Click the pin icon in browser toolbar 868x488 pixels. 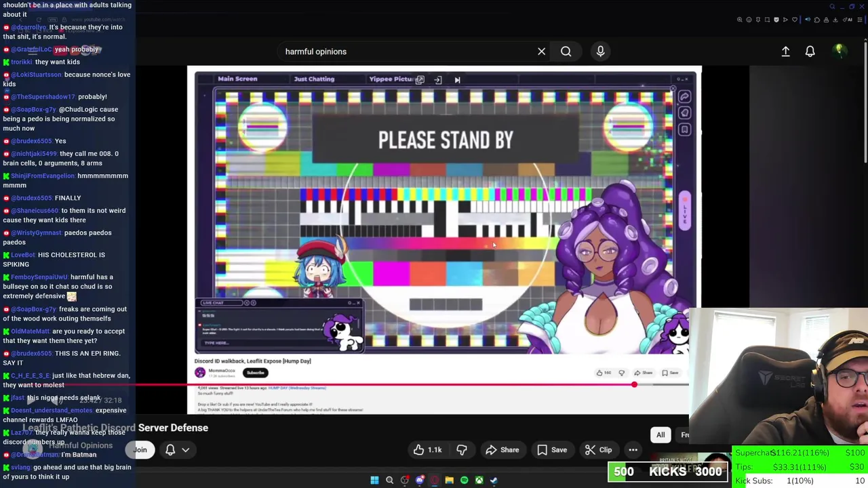pyautogui.click(x=758, y=20)
